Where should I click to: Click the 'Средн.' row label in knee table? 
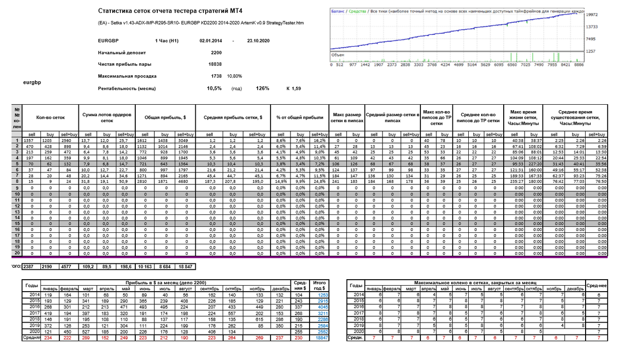[x=356, y=338]
